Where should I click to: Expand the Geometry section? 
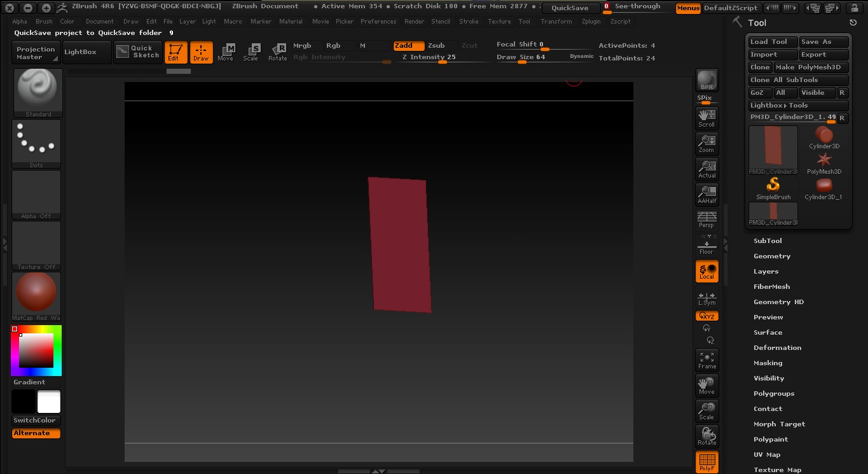(772, 256)
